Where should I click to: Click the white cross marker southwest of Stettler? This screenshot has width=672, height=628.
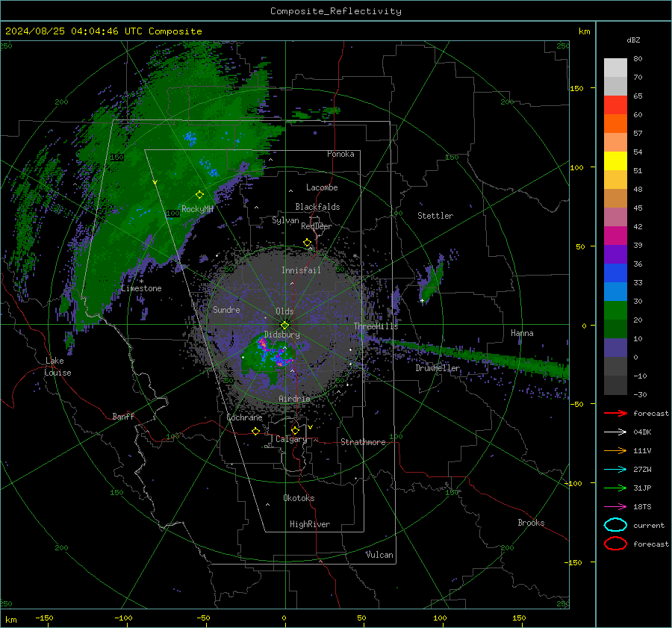click(422, 300)
